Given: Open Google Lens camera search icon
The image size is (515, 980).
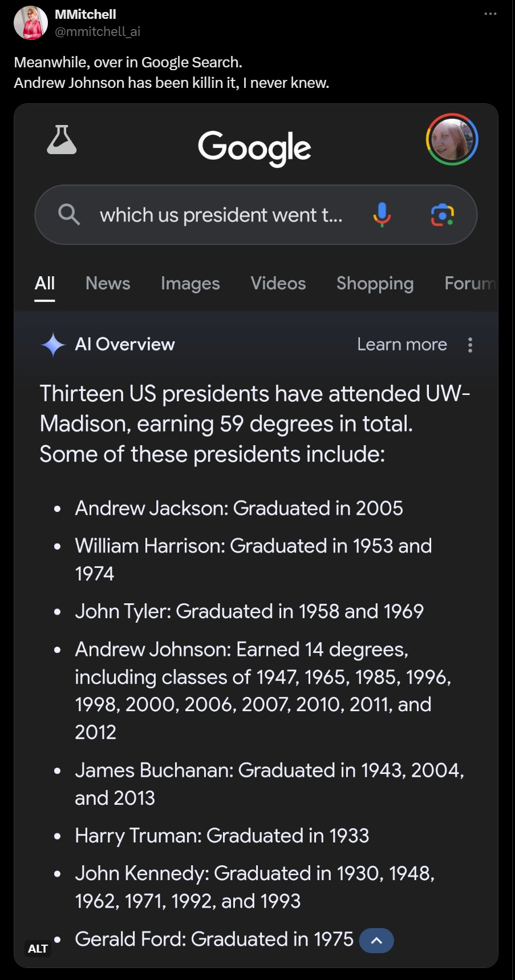Looking at the screenshot, I should point(442,215).
